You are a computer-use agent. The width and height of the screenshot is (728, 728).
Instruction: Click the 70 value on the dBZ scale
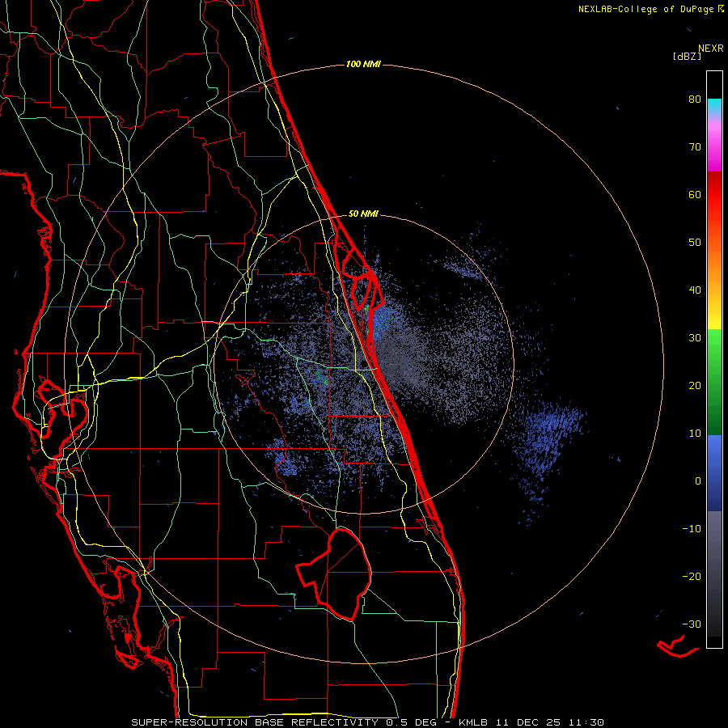pos(695,146)
